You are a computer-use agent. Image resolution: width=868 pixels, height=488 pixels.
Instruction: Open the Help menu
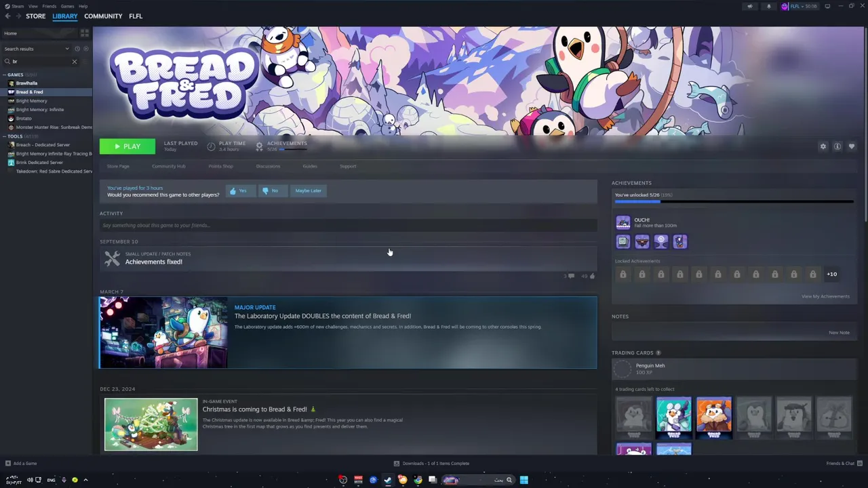click(x=83, y=6)
